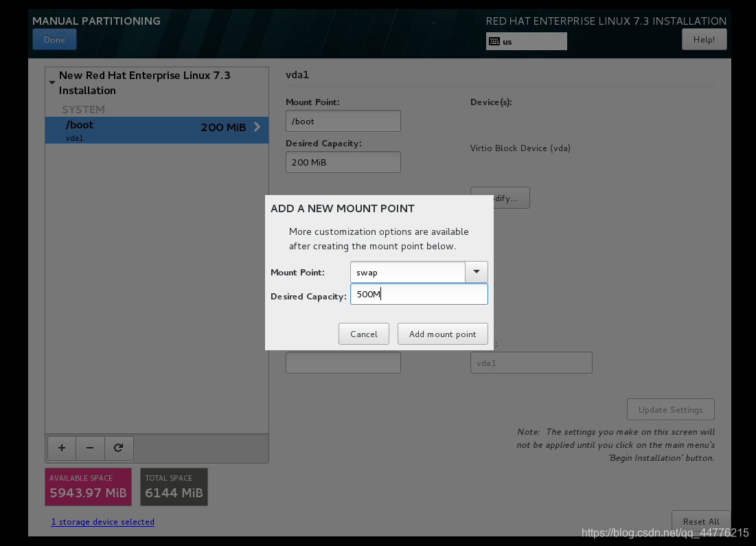Click the /boot Mount Point field in vda1 panel
The width and height of the screenshot is (756, 546).
[x=343, y=121]
